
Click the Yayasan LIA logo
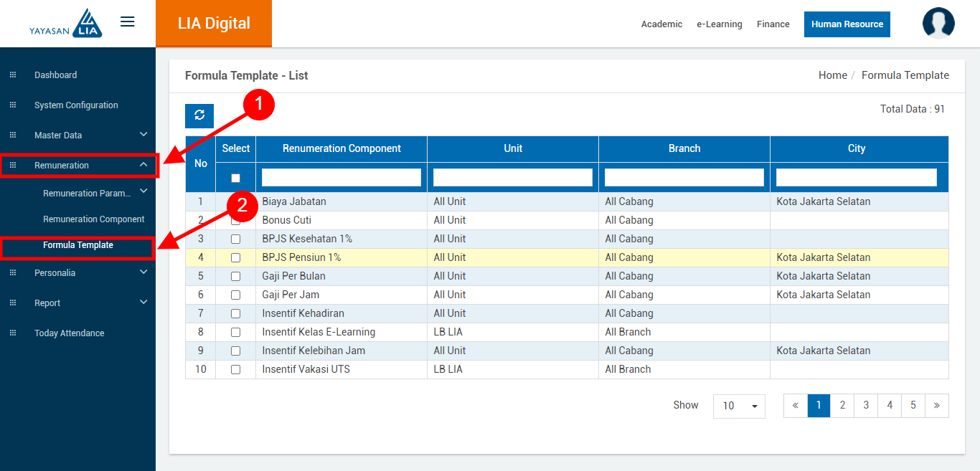pos(66,24)
